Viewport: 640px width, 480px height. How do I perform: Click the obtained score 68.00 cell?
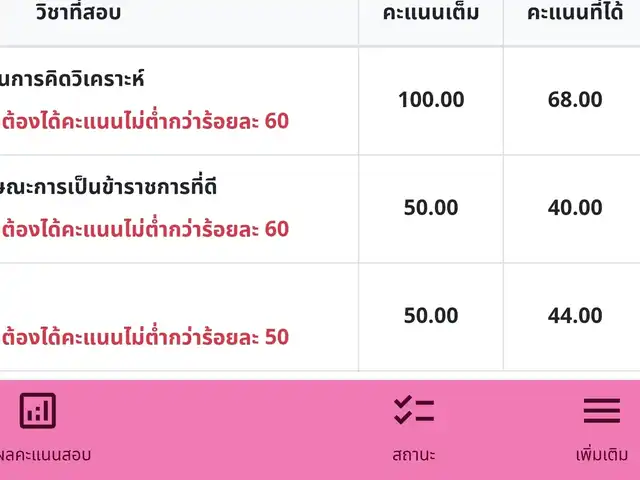click(x=575, y=100)
